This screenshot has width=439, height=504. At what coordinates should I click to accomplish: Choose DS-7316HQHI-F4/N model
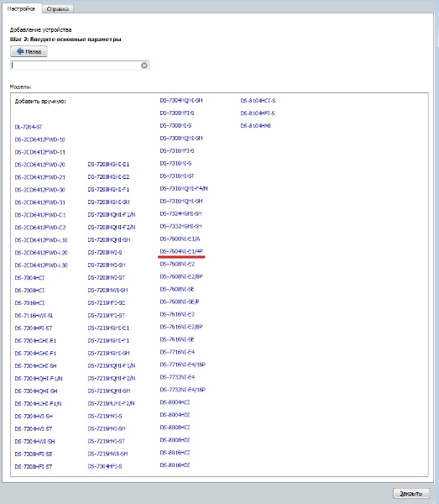pos(184,188)
